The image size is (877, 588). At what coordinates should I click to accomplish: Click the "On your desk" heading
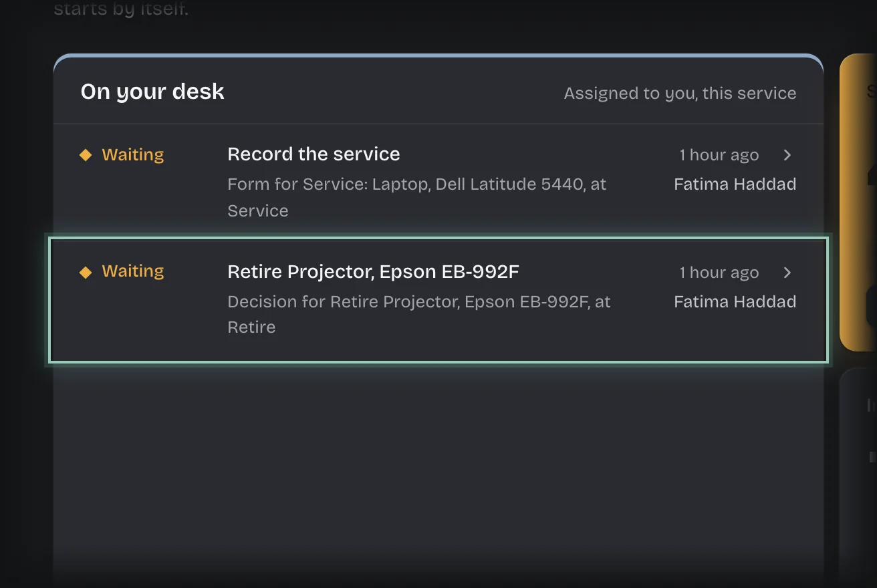pos(152,92)
